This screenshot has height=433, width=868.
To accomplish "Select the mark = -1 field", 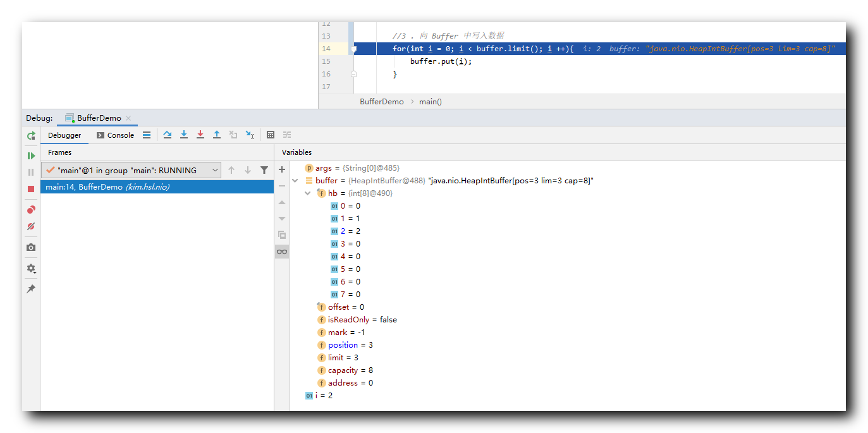I will (x=568, y=332).
